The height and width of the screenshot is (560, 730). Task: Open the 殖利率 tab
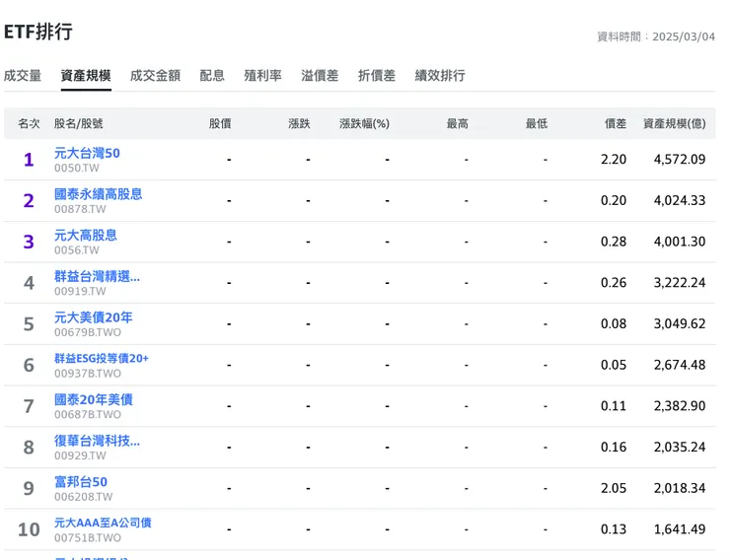pos(262,75)
